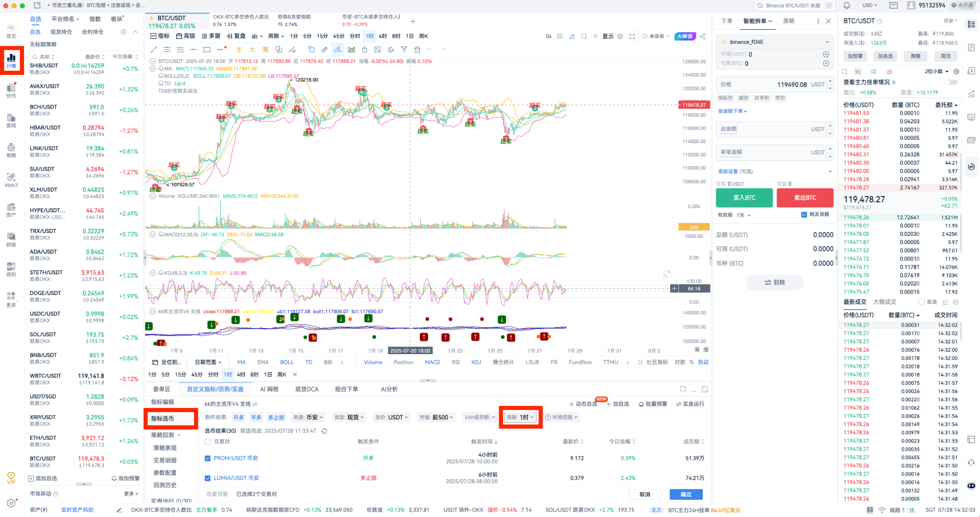This screenshot has width=980, height=517.
Task: Toggle the 极速 checkbox in latest trades
Action: click(x=921, y=302)
